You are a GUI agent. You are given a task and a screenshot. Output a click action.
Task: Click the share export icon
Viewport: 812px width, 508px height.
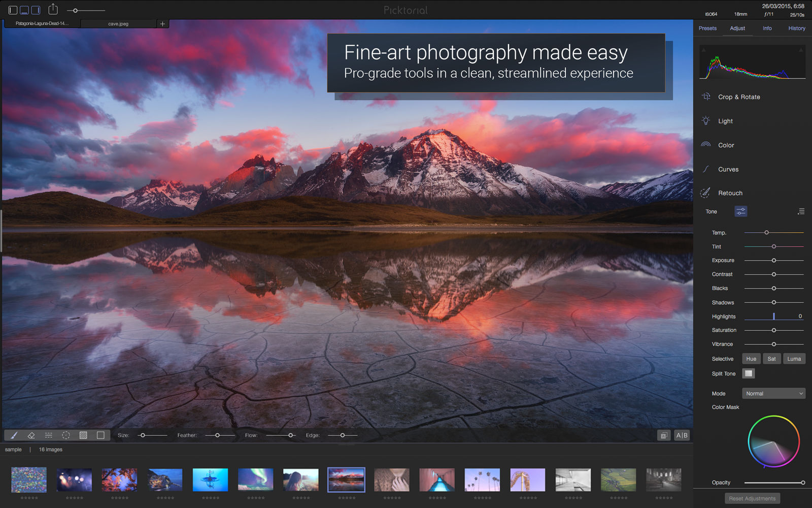pyautogui.click(x=53, y=9)
